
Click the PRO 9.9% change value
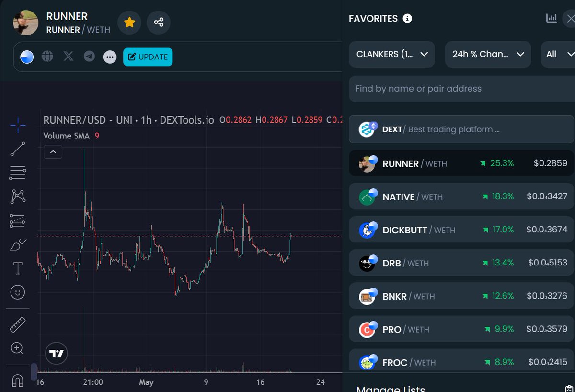[x=504, y=329]
